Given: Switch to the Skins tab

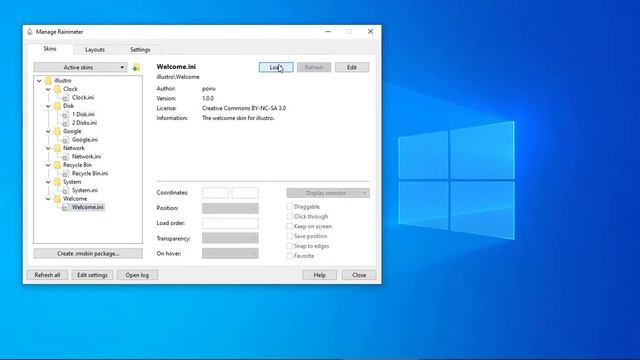Looking at the screenshot, I should pyautogui.click(x=50, y=49).
